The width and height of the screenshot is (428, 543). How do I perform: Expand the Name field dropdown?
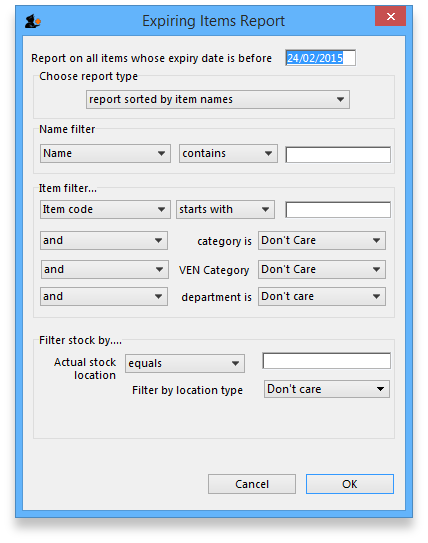coord(105,154)
